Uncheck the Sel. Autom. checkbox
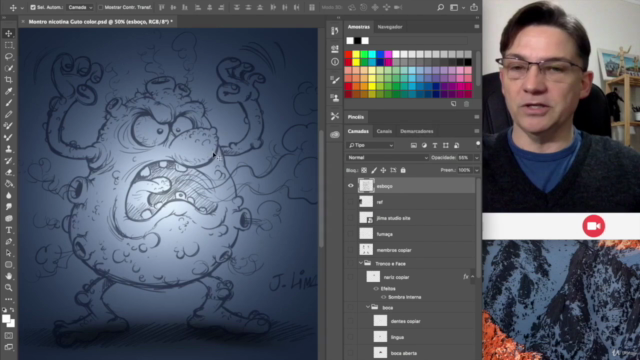Screen dimensions: 640x360 click(x=33, y=7)
